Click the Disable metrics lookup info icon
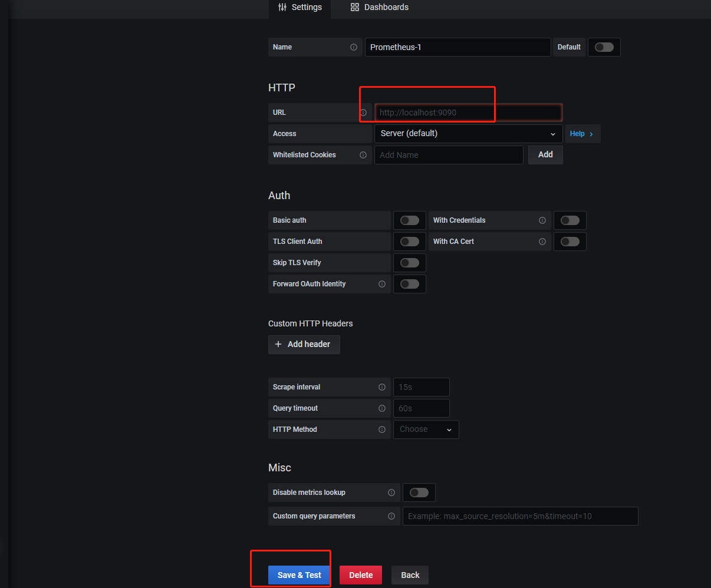 click(391, 493)
